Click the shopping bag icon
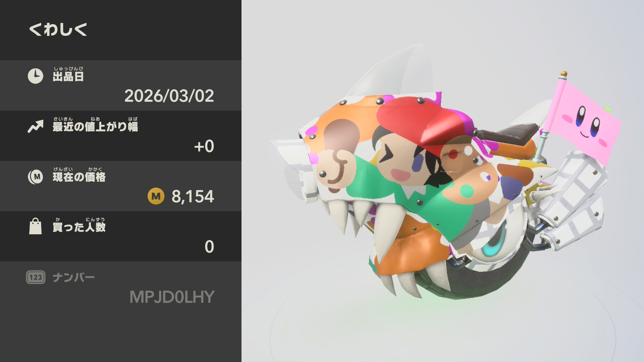This screenshot has width=644, height=362. point(35,226)
